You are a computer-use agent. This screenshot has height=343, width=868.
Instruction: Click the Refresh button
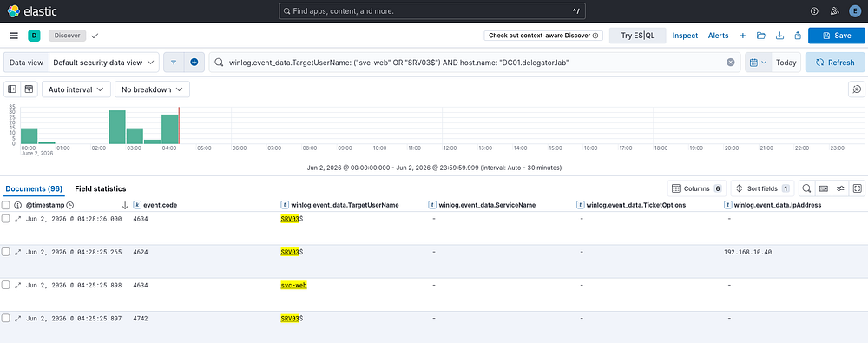(x=835, y=63)
